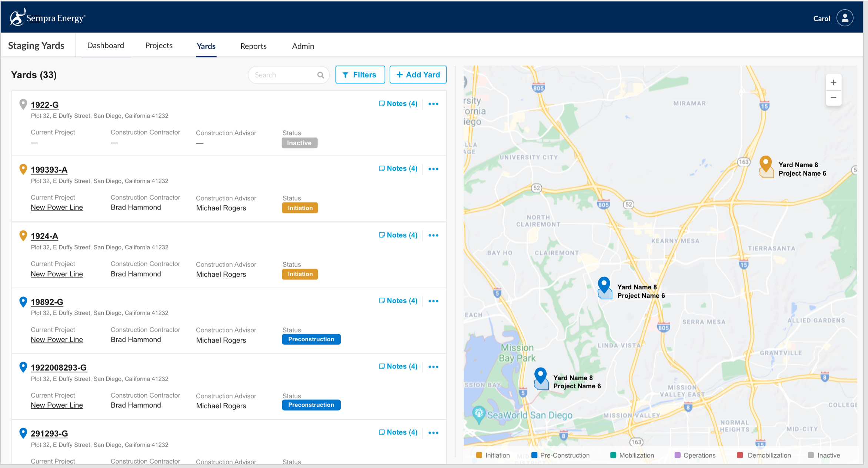Screen dimensions: 868x468
Task: Click the search magnifier icon
Action: click(320, 75)
